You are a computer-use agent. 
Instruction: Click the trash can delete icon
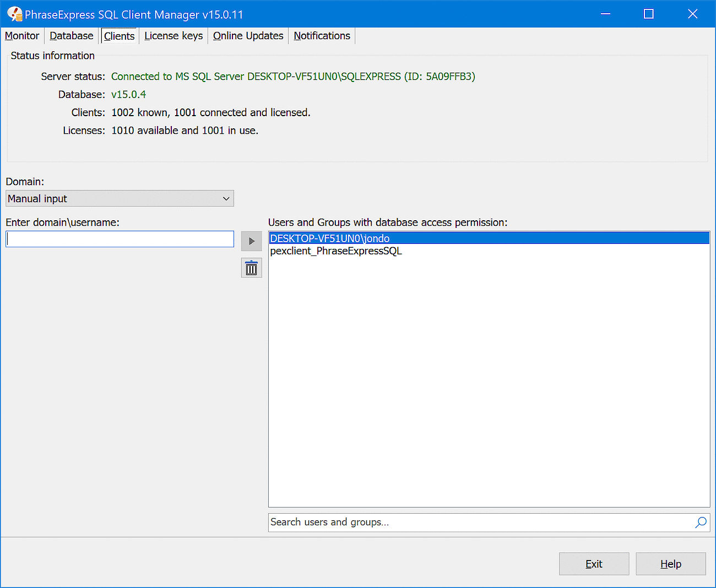(251, 268)
